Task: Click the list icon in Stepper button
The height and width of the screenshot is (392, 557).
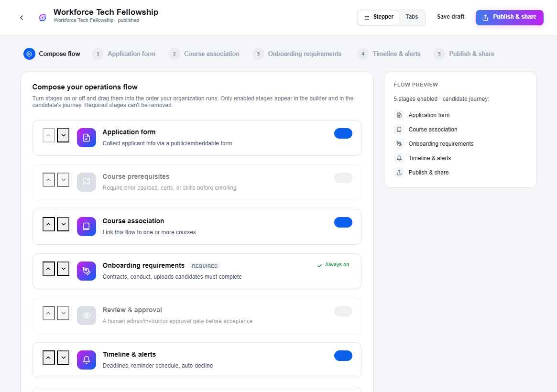Action: click(367, 17)
